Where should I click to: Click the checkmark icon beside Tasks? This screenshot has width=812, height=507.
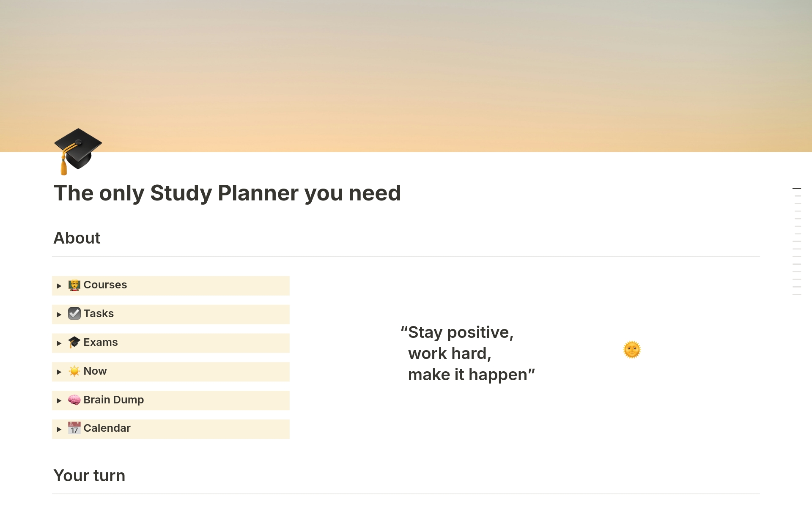click(74, 314)
